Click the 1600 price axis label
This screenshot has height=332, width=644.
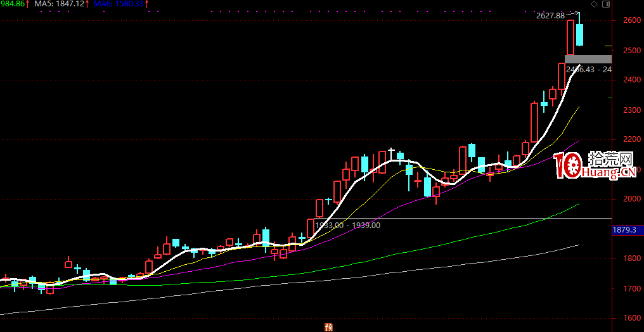[631, 318]
